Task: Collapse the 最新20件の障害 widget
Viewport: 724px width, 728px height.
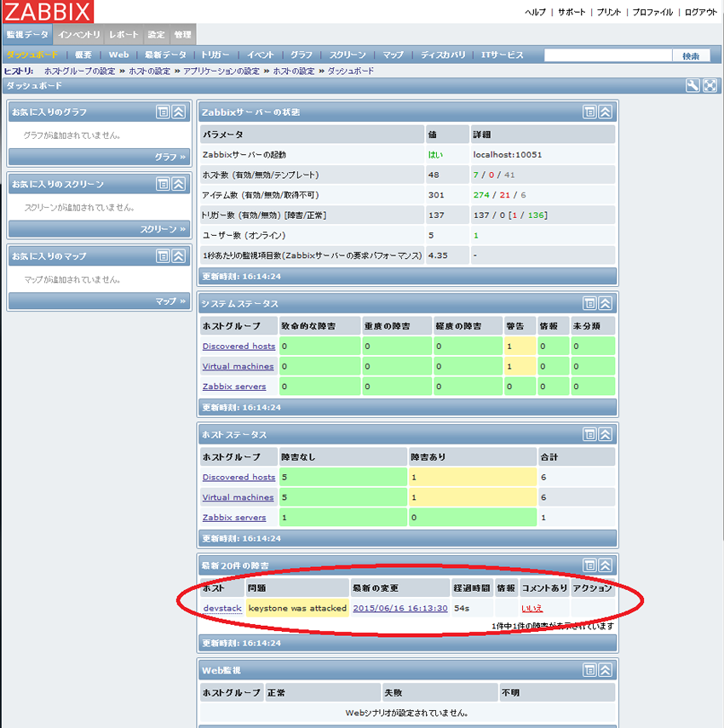Action: [605, 565]
